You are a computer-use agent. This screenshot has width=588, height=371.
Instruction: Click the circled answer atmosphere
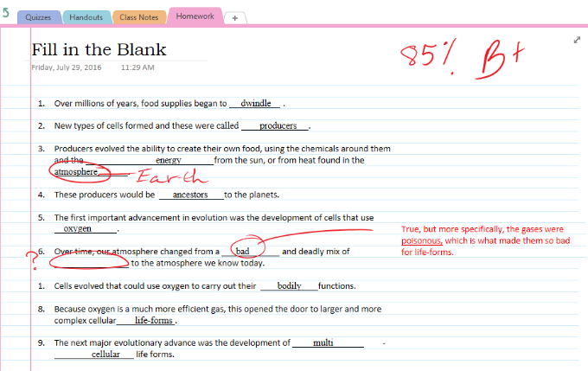(x=77, y=171)
